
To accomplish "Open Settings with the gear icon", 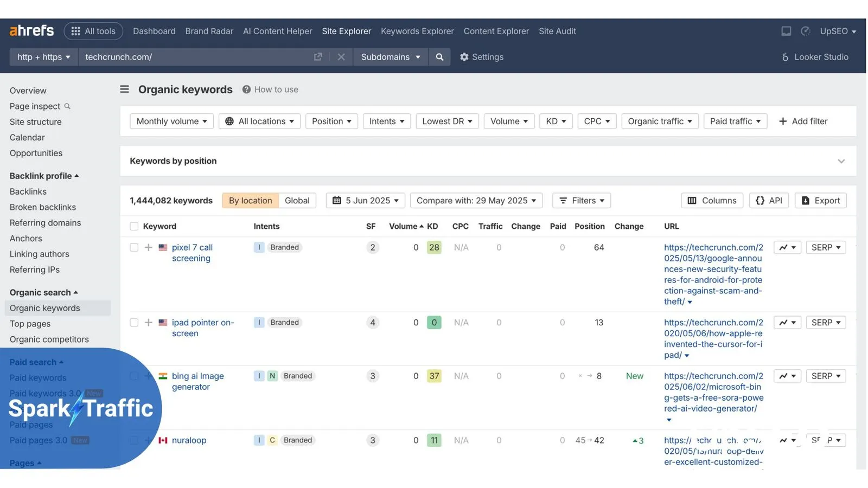I will pos(481,57).
